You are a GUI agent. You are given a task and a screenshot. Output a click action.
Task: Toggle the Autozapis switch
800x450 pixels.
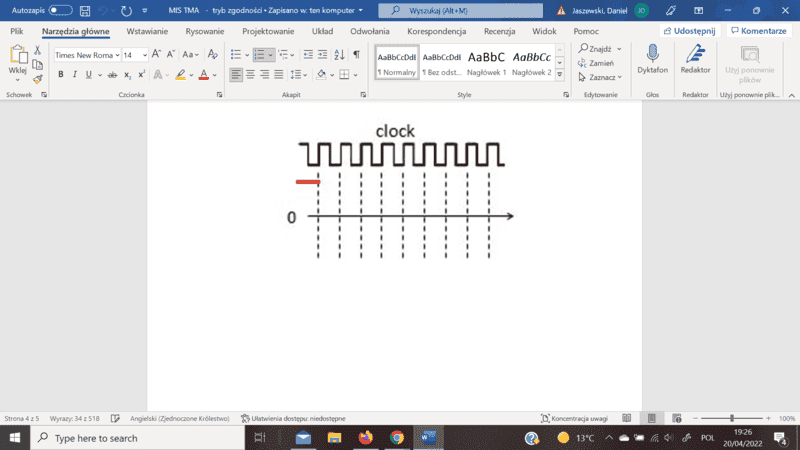(60, 10)
